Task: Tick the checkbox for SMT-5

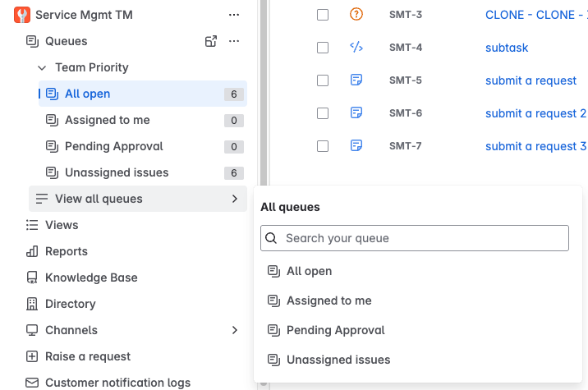Action: pyautogui.click(x=323, y=80)
